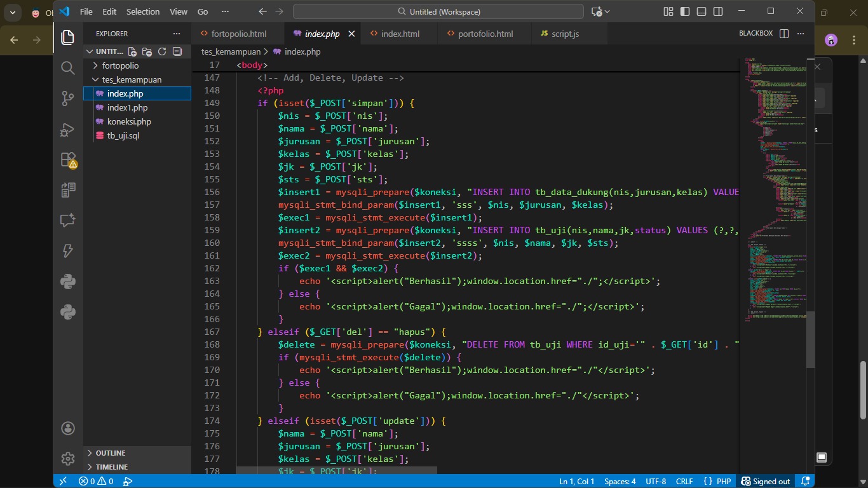Open the Copilot chat icon in title bar
Viewport: 868px width, 488px height.
point(596,11)
